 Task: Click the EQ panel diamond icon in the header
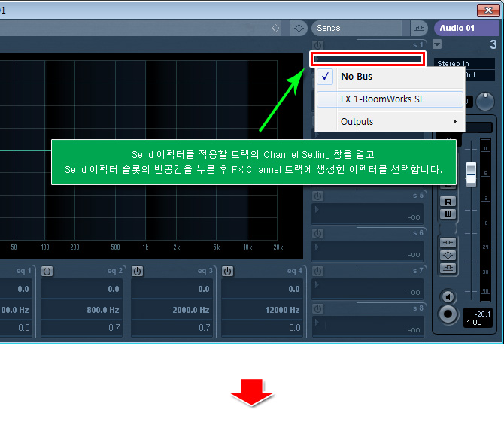[x=299, y=29]
